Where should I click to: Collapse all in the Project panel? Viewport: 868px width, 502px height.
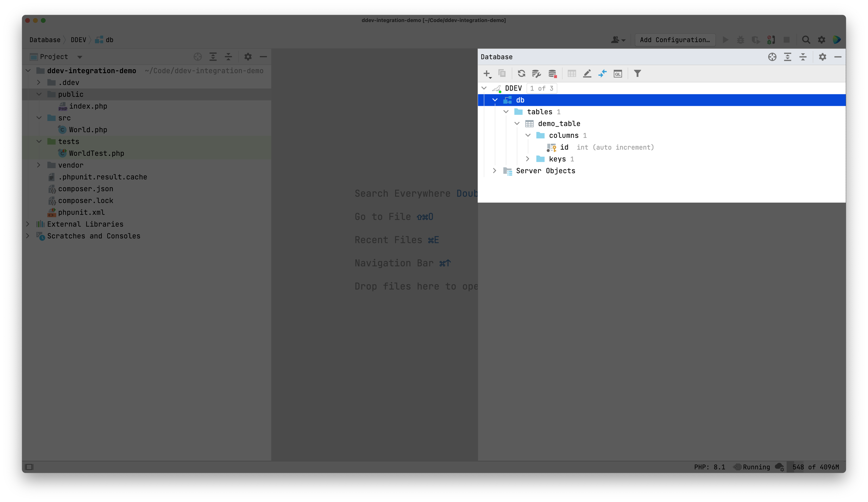point(228,56)
